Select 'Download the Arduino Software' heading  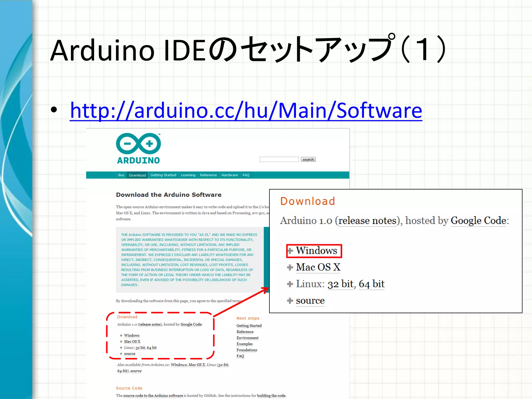click(x=169, y=195)
